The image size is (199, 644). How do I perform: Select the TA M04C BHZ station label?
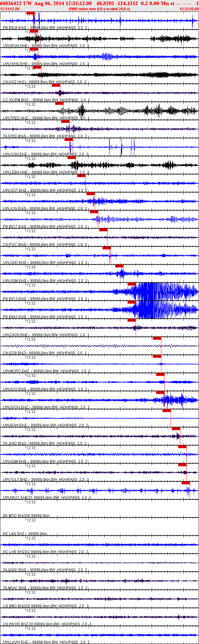(14, 588)
